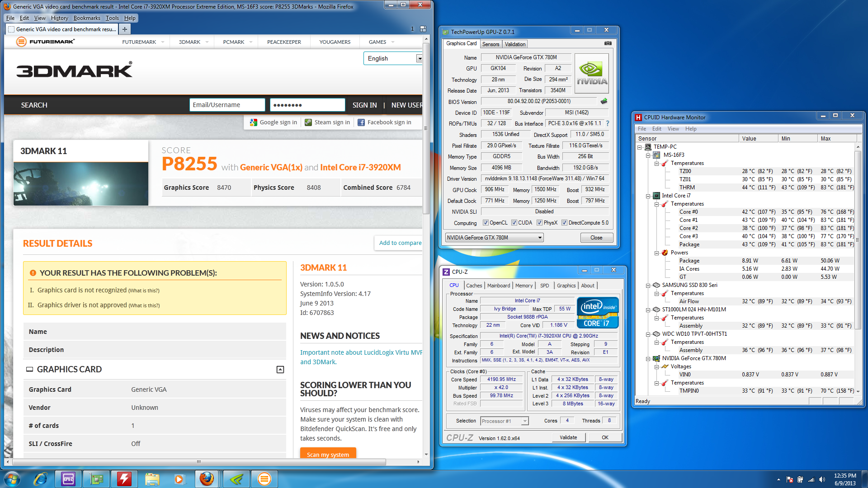Show hidden system tray icons
Screen dimensions: 868x488
tap(778, 479)
